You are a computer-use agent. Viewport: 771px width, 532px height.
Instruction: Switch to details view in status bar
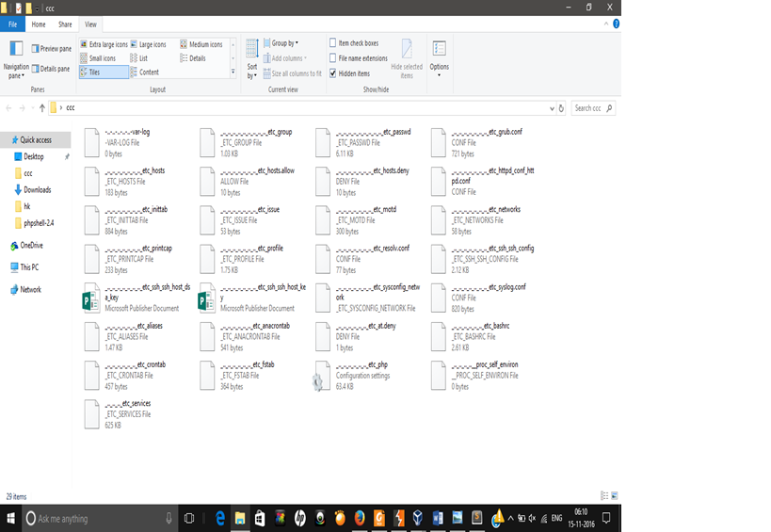pos(604,495)
